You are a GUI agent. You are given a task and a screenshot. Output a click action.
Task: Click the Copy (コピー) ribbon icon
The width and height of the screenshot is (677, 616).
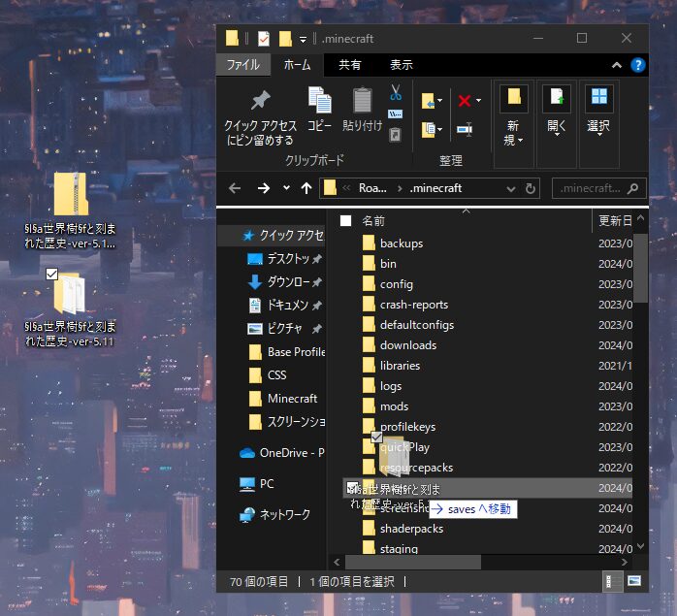(319, 100)
